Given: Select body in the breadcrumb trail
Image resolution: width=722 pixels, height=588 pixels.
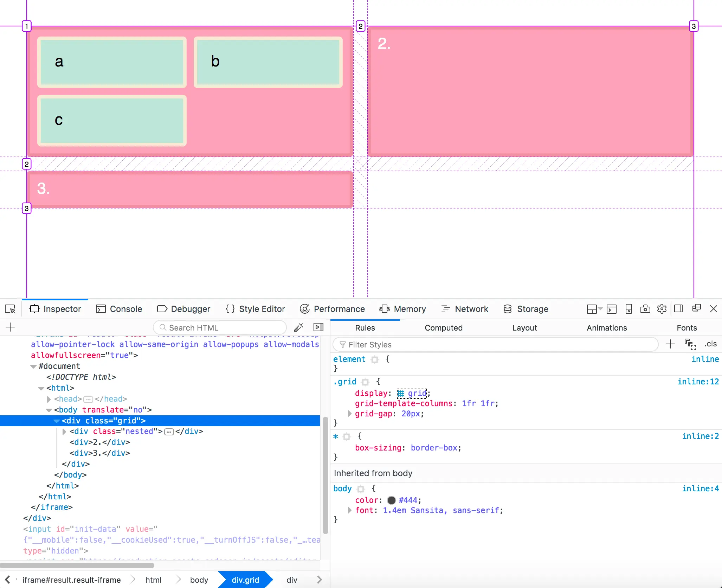Looking at the screenshot, I should 199,580.
